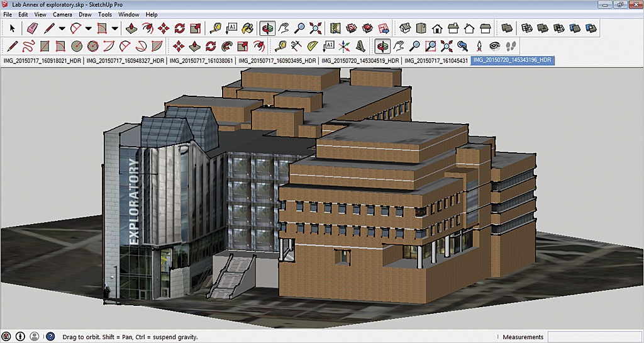Screen dimensions: 644x343
Task: Click Send to LayOut icon
Action: point(384,28)
